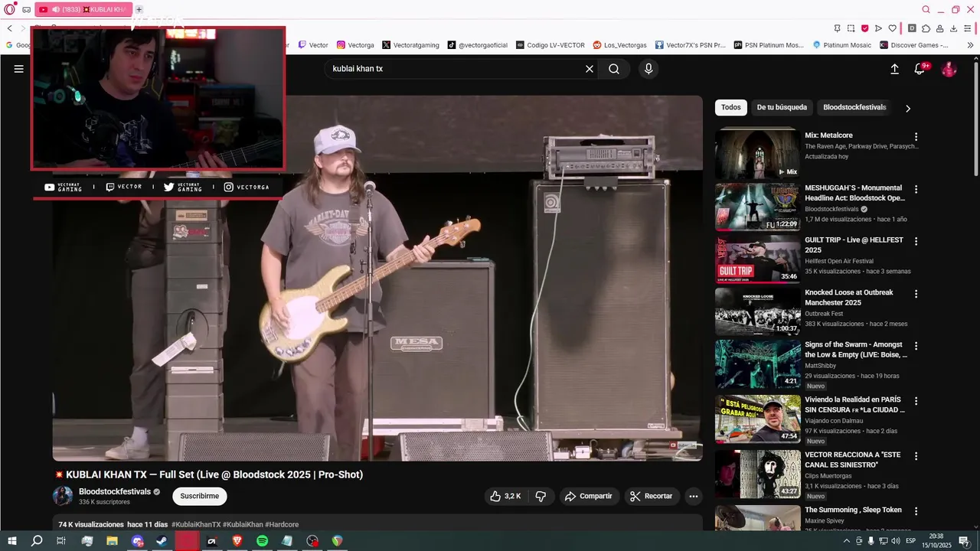The height and width of the screenshot is (551, 980).
Task: Open options for VECTOR REACCIONA video
Action: (916, 456)
